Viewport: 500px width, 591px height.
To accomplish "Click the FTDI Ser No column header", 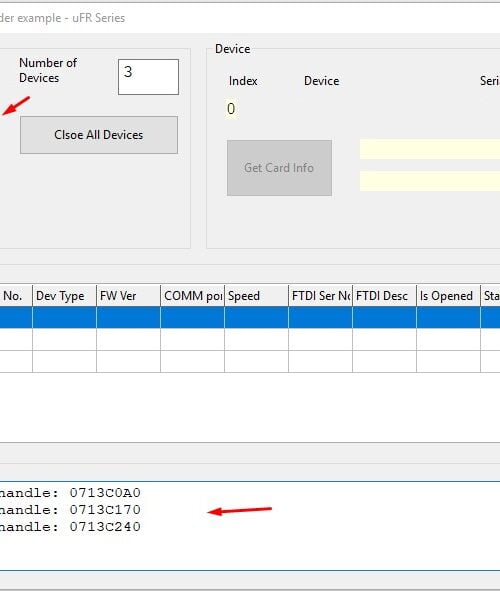I will (x=321, y=296).
